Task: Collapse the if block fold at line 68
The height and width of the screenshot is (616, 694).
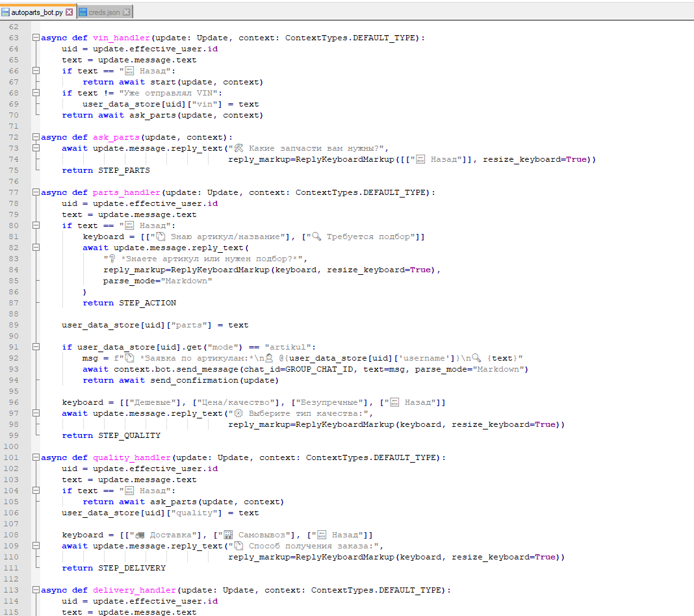Action: tap(36, 93)
